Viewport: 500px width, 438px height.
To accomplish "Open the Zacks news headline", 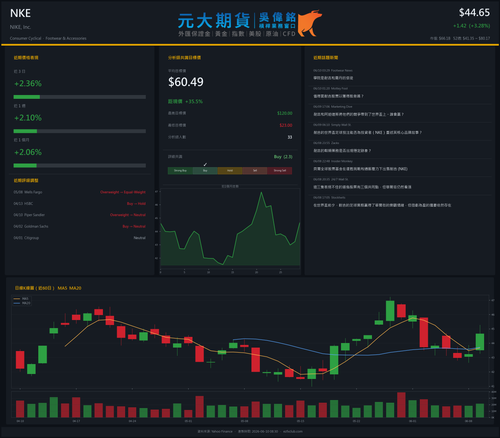I will [x=342, y=151].
